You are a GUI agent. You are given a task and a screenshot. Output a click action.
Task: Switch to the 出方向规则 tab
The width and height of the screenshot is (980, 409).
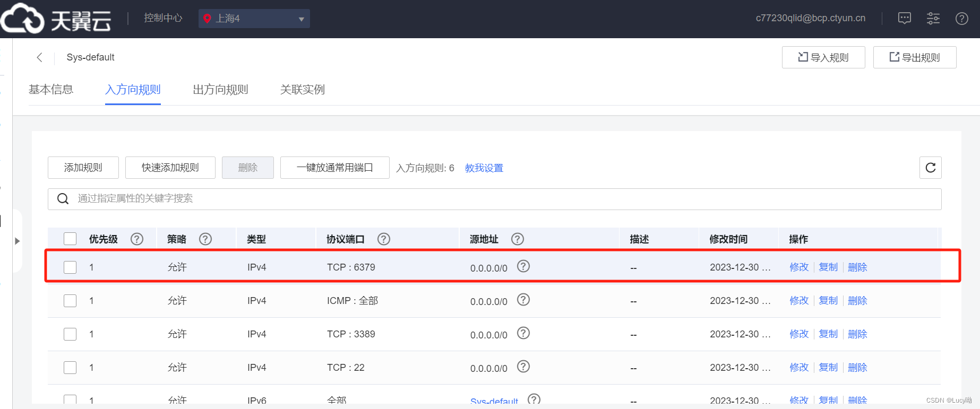click(220, 90)
